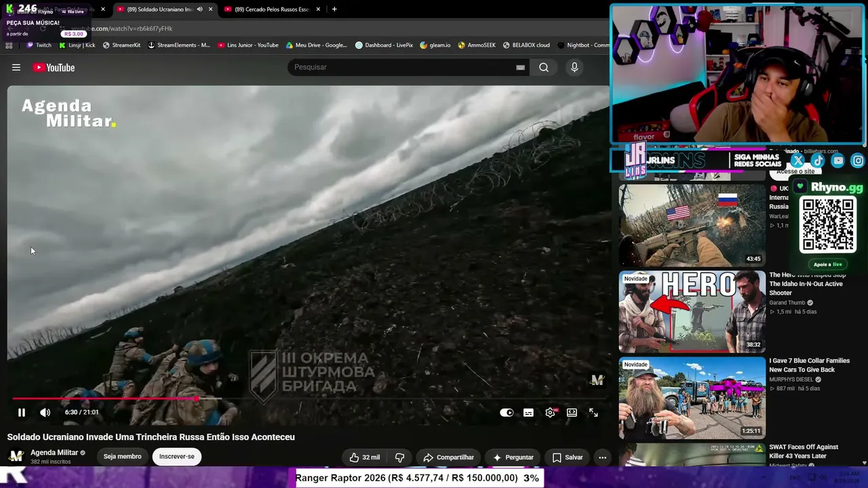This screenshot has height=488, width=868.
Task: Click the Seja membro button
Action: click(122, 457)
